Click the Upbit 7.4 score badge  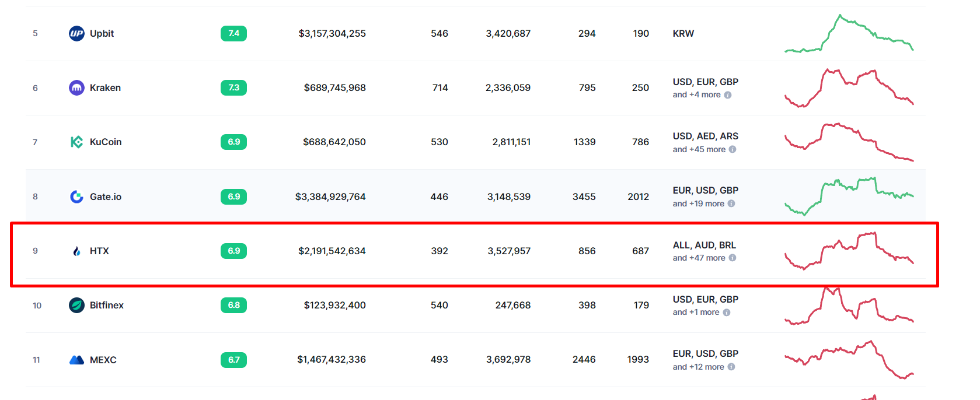click(x=233, y=33)
